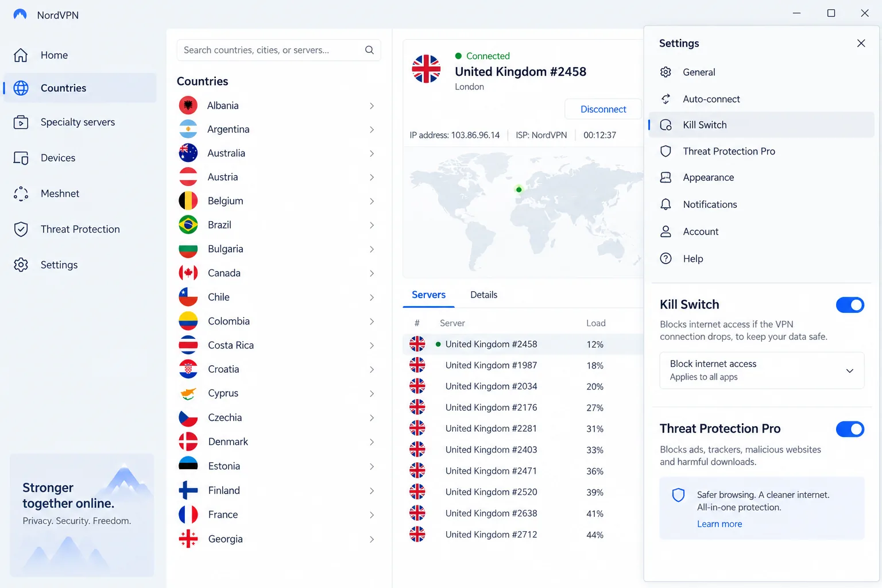The height and width of the screenshot is (588, 882).
Task: Select server United Kingdom #2712
Action: pos(523,535)
